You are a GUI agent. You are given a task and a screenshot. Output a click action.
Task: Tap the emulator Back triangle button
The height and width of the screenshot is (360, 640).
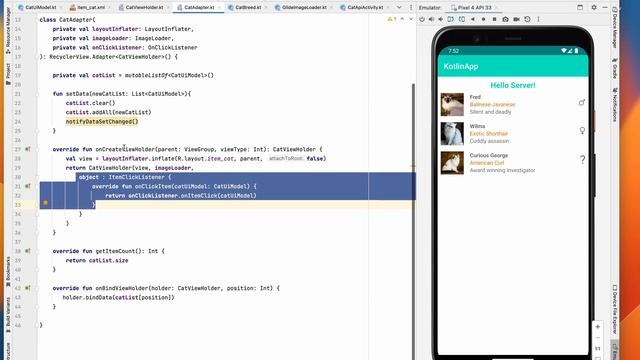click(x=473, y=19)
